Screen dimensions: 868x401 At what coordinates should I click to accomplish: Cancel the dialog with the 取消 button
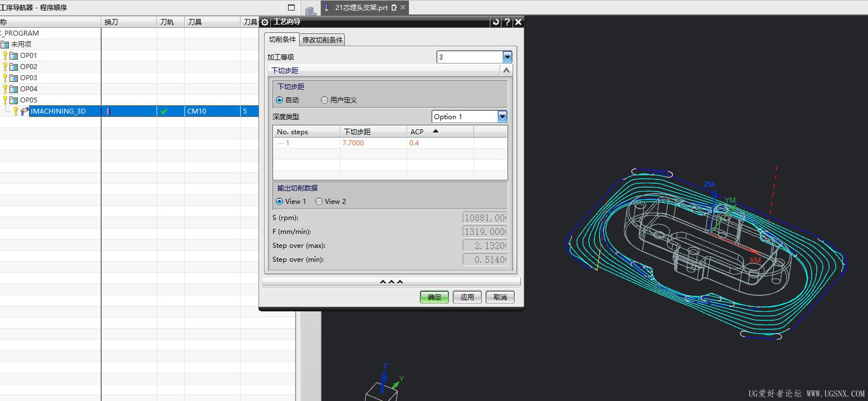tap(500, 297)
